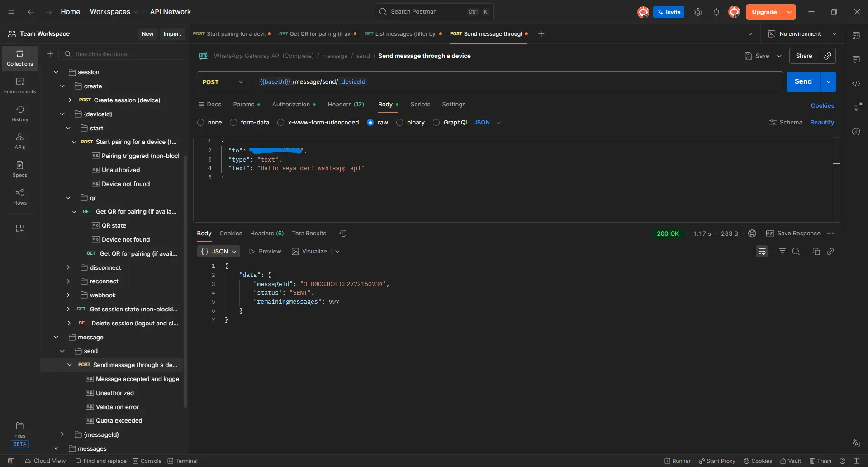Screen dimensions: 868x467
Task: Open the Environments sidebar panel
Action: [x=20, y=86]
